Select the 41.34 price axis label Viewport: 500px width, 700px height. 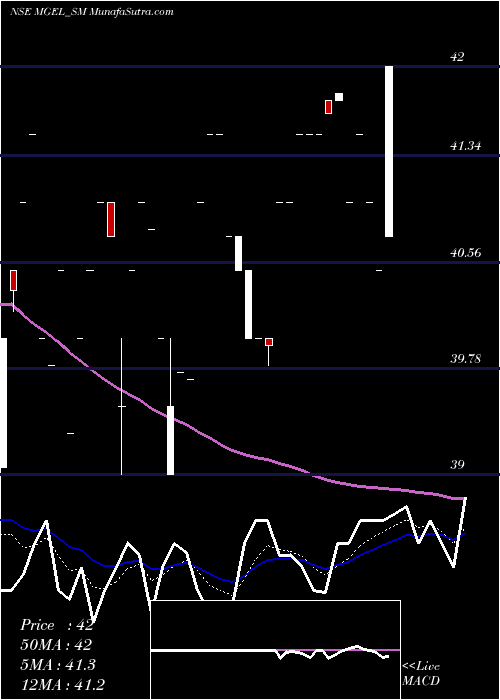[x=466, y=146]
